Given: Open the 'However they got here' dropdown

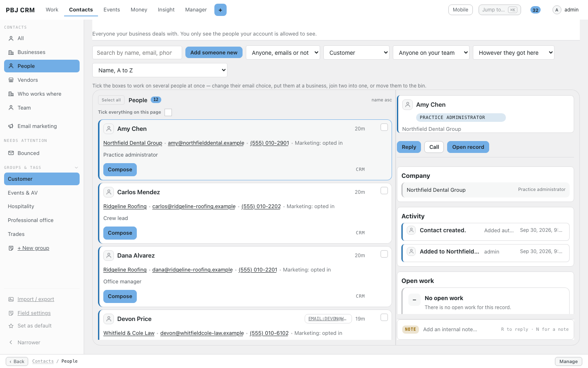Looking at the screenshot, I should pos(514,53).
